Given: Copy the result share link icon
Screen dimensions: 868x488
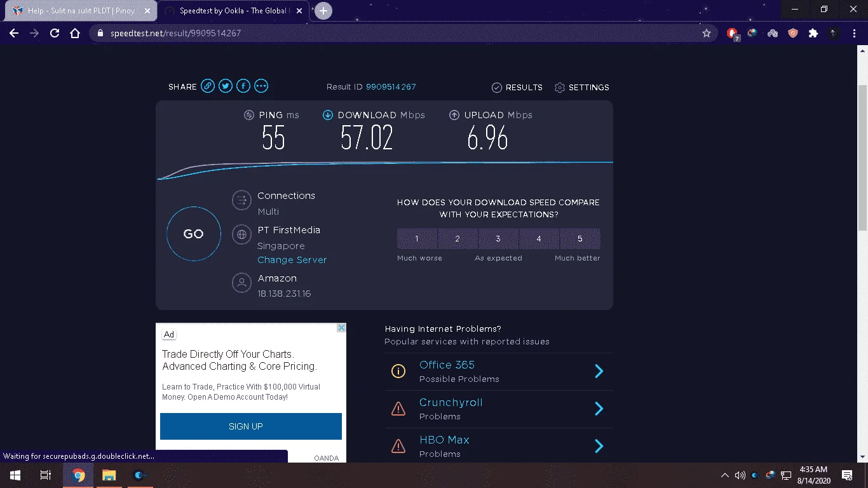Looking at the screenshot, I should (x=208, y=86).
